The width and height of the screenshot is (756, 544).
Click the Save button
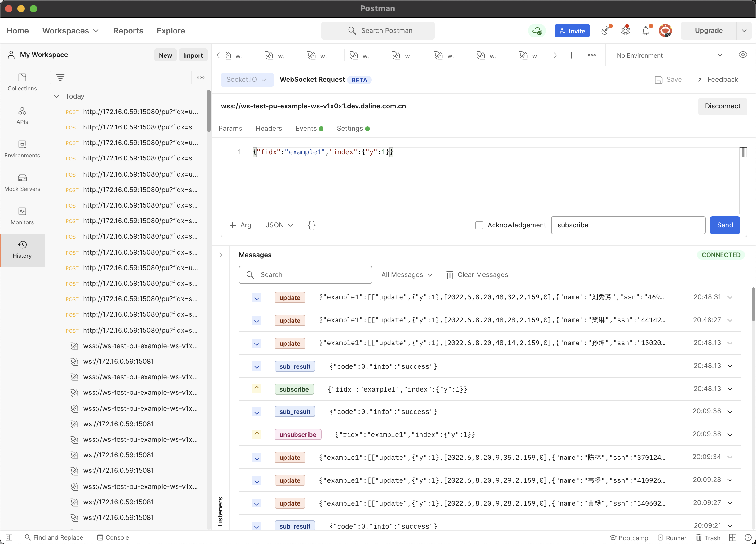point(668,80)
